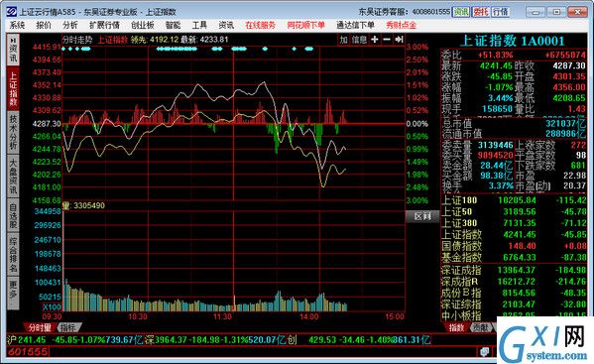
Task: Open the 分析 menu
Action: pos(70,26)
